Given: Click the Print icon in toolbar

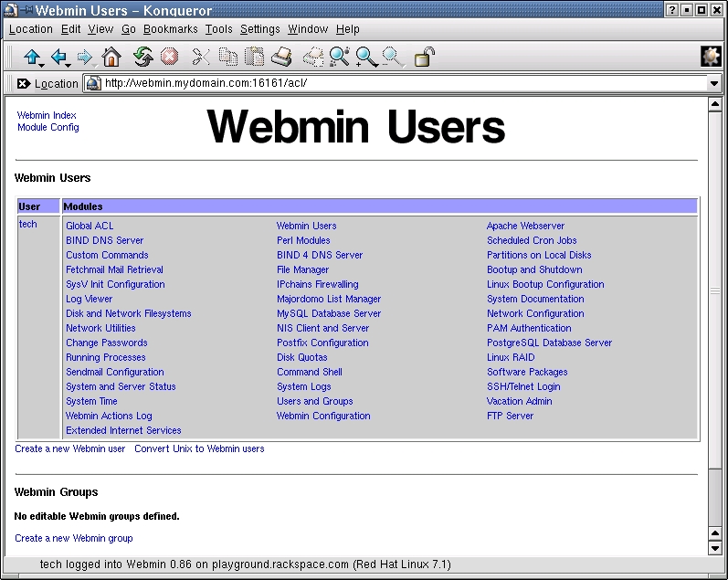Looking at the screenshot, I should coord(281,58).
